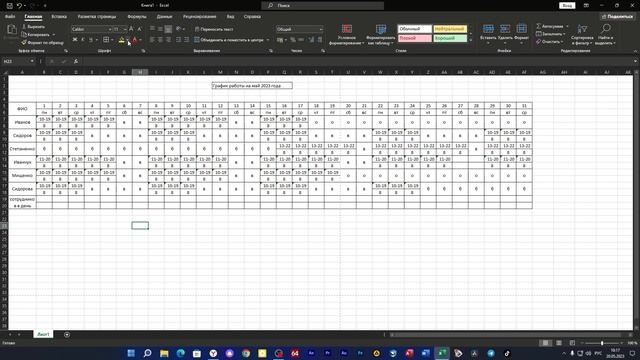Image resolution: width=640 pixels, height=360 pixels.
Task: Open fill color dropdown arrow
Action: tap(127, 40)
